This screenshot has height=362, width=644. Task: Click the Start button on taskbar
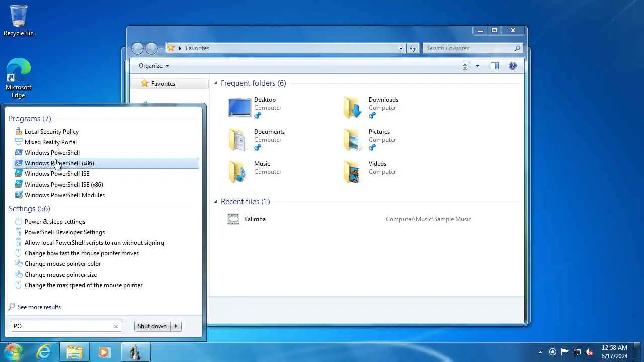click(14, 352)
